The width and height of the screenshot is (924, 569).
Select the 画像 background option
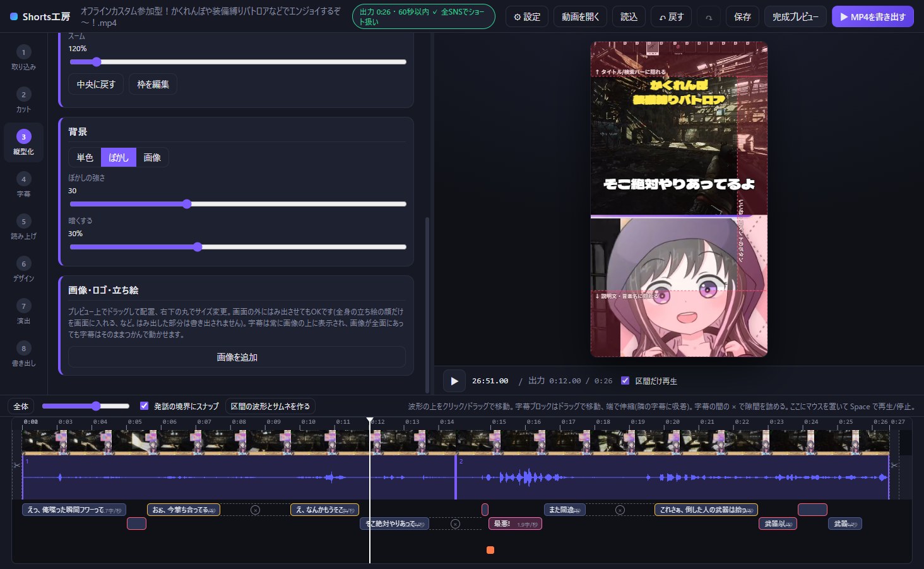pyautogui.click(x=152, y=157)
